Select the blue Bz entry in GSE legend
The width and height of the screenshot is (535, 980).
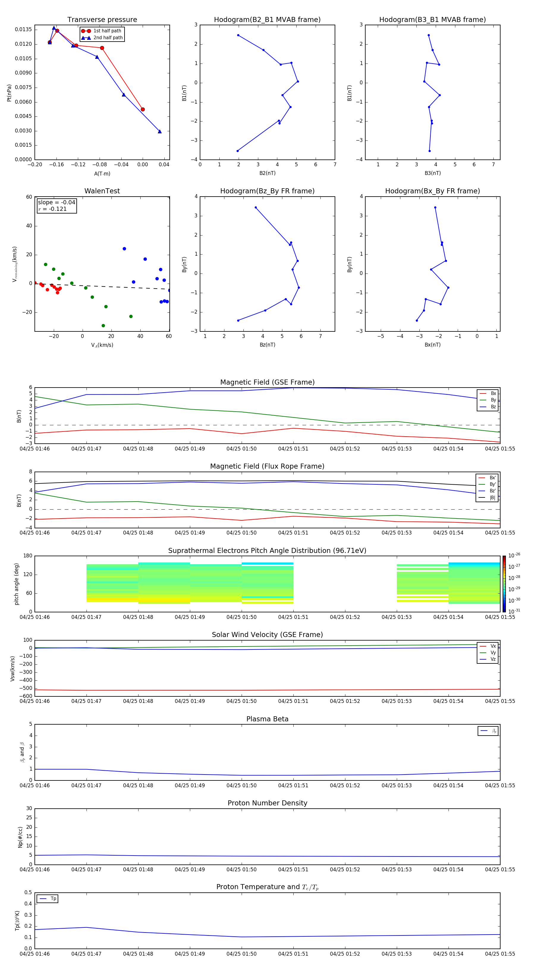coord(488,407)
